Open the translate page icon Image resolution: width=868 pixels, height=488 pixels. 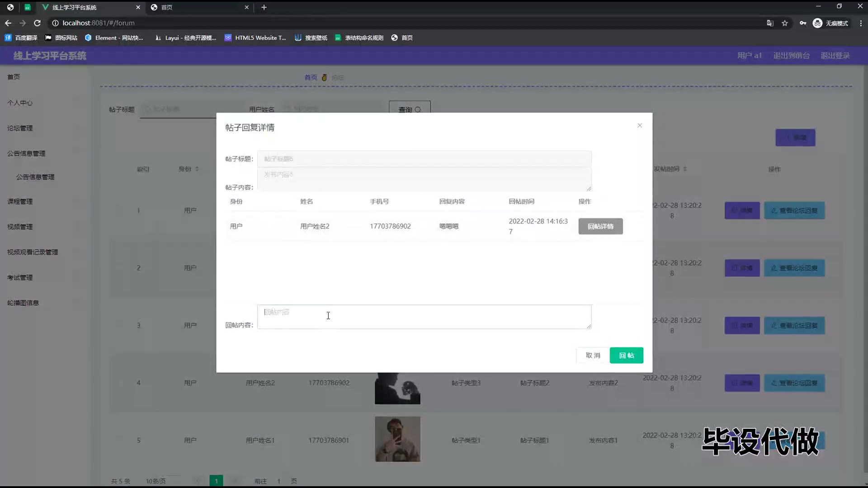pyautogui.click(x=770, y=23)
